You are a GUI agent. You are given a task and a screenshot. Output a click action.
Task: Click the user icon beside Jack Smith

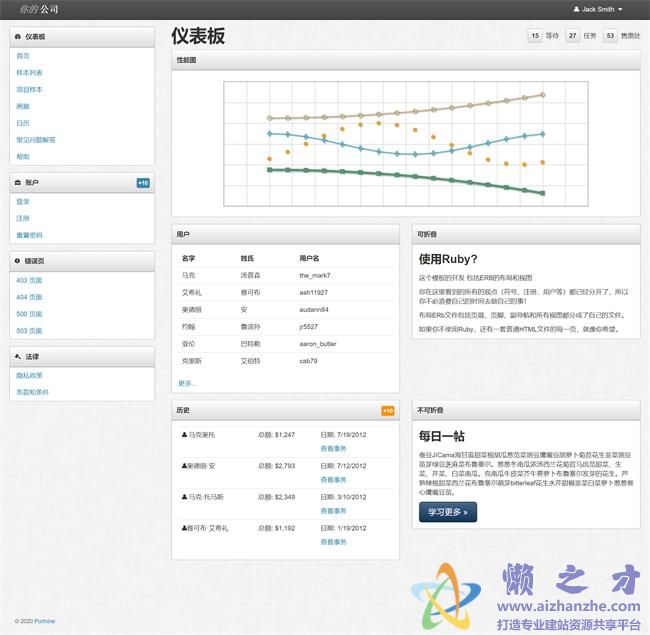(x=576, y=9)
